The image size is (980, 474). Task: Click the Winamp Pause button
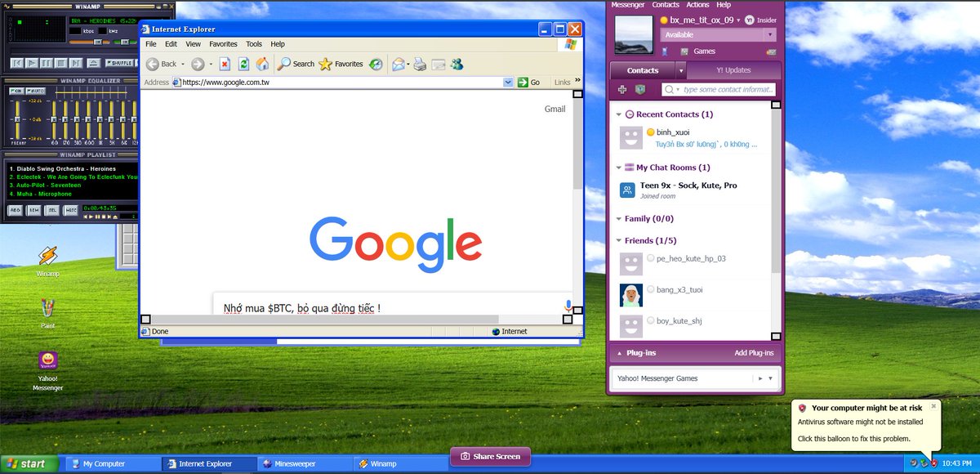[46, 63]
